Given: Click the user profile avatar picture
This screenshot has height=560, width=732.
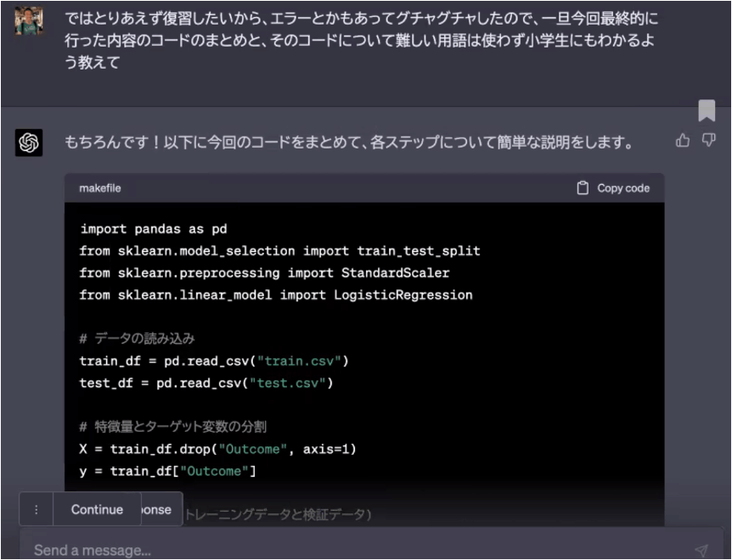Looking at the screenshot, I should point(29,21).
